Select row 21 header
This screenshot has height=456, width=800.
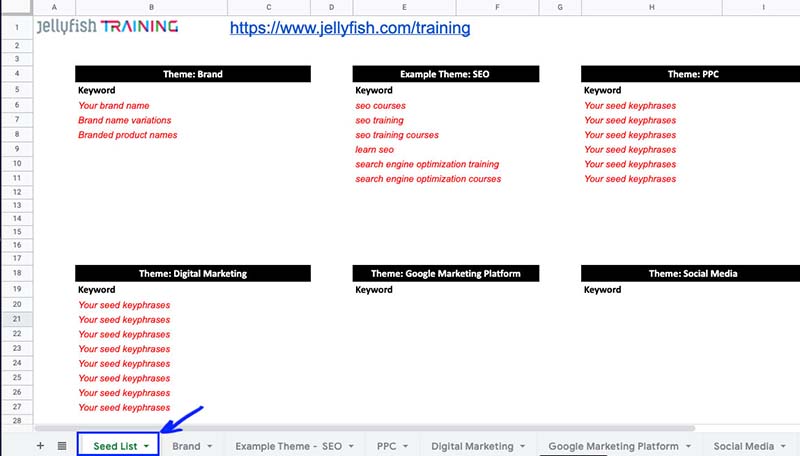(17, 319)
